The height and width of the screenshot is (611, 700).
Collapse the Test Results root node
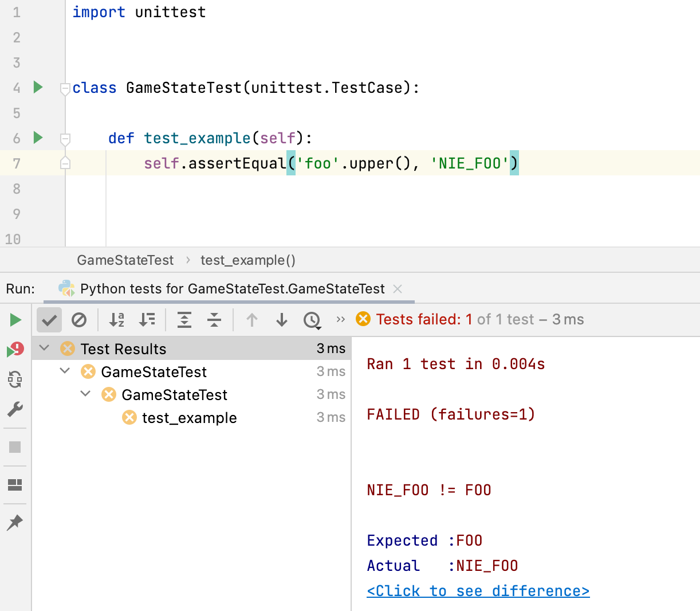45,348
